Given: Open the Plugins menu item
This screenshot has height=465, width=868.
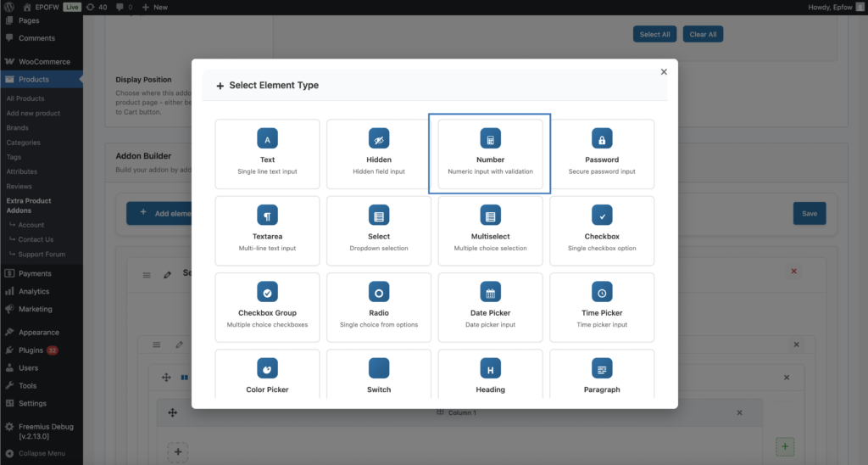Looking at the screenshot, I should point(31,350).
